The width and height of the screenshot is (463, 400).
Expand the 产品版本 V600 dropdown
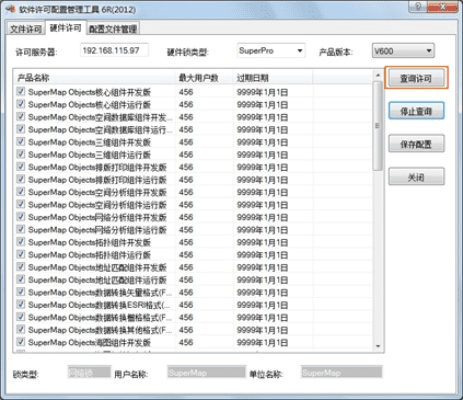pos(403,51)
